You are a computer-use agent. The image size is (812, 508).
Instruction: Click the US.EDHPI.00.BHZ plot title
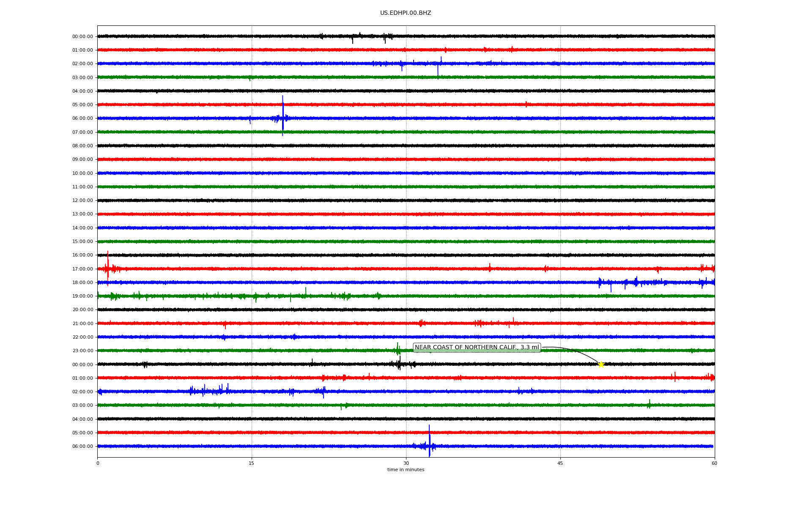406,13
